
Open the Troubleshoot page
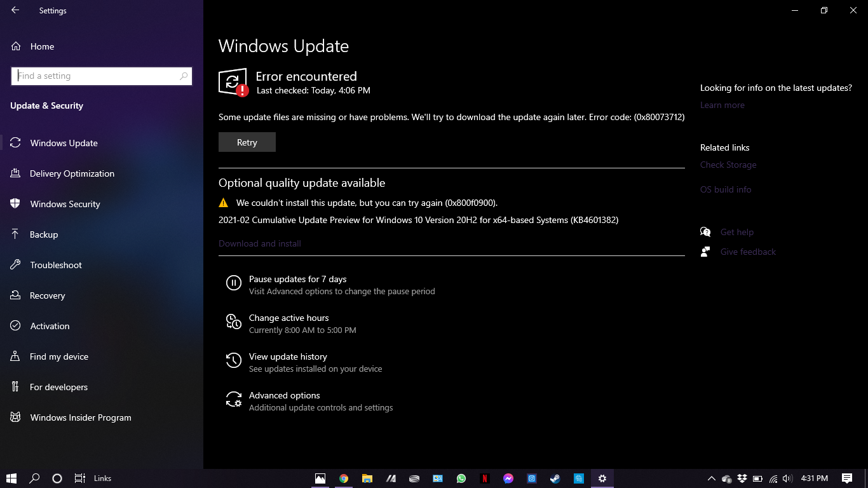click(102, 265)
